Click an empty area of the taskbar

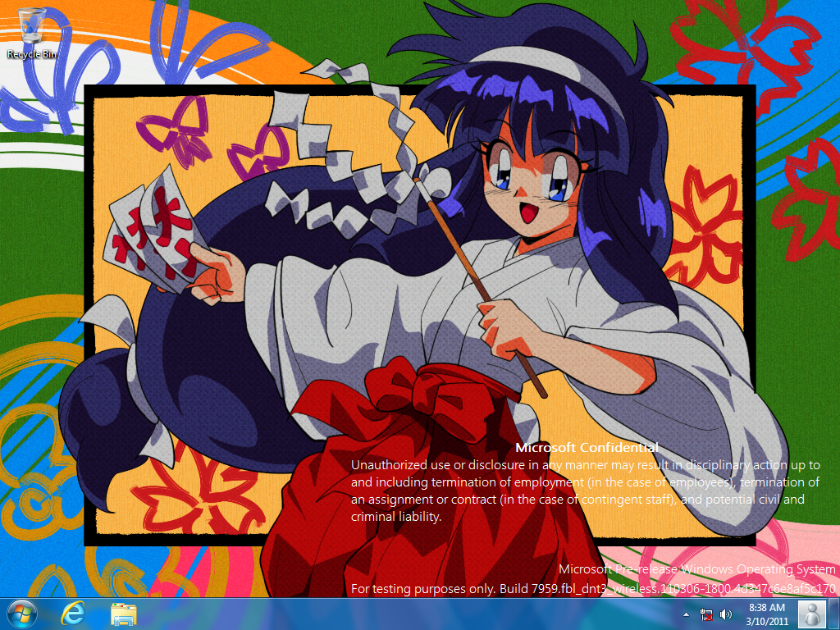click(x=410, y=614)
